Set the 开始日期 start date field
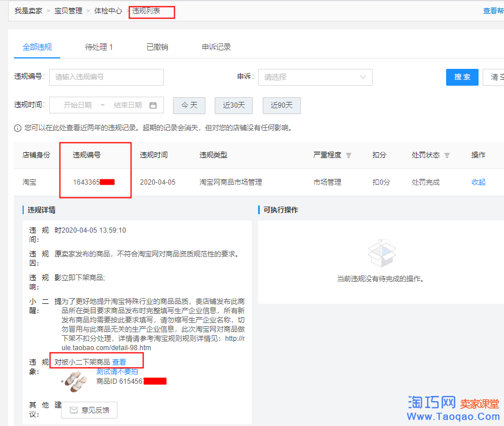The width and height of the screenshot is (504, 426). point(78,105)
